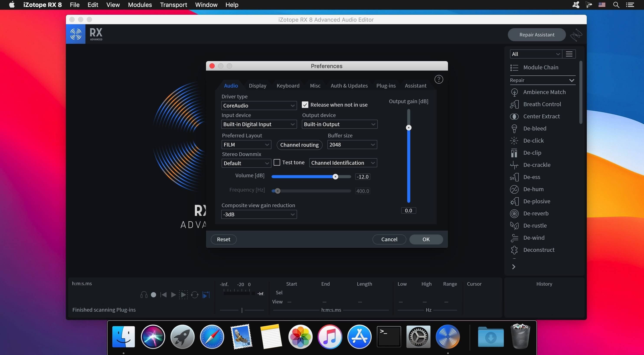The image size is (644, 355).
Task: Click the Output gain slider handle
Action: point(409,128)
